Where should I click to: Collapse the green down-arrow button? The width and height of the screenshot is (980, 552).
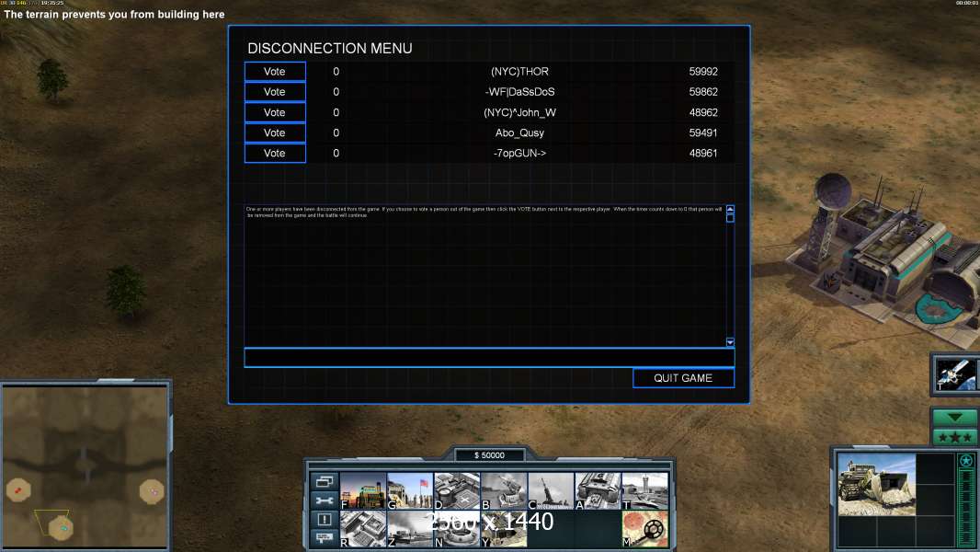tap(954, 418)
